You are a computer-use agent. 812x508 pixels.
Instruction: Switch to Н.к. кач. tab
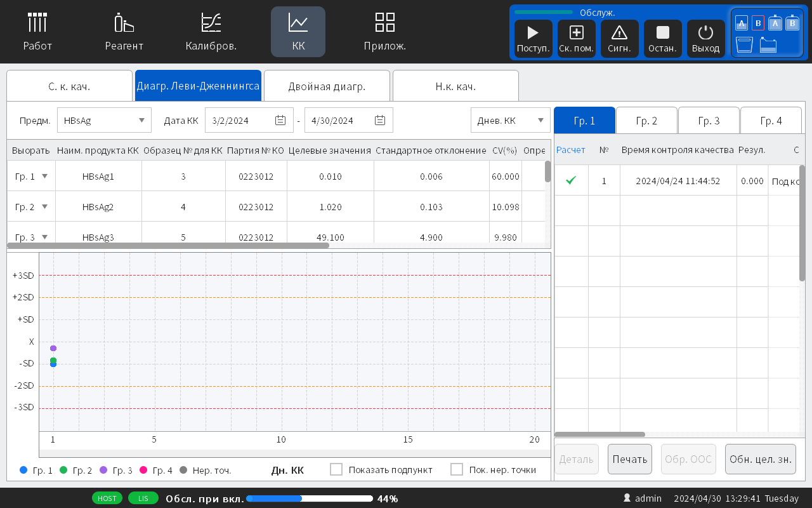click(x=455, y=86)
